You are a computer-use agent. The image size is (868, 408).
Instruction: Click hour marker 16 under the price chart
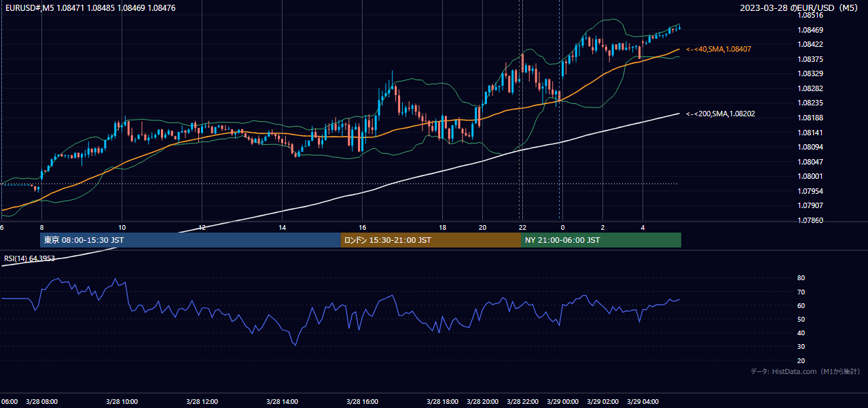(x=363, y=227)
